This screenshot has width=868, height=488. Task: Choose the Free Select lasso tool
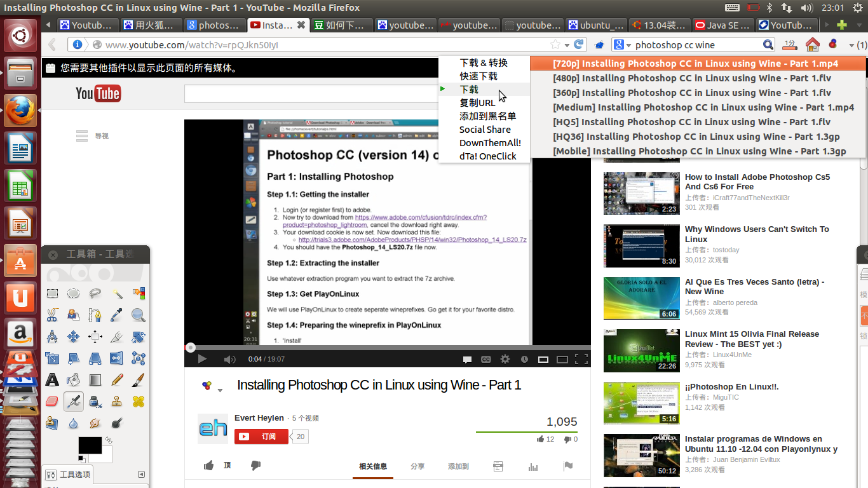[x=95, y=294]
